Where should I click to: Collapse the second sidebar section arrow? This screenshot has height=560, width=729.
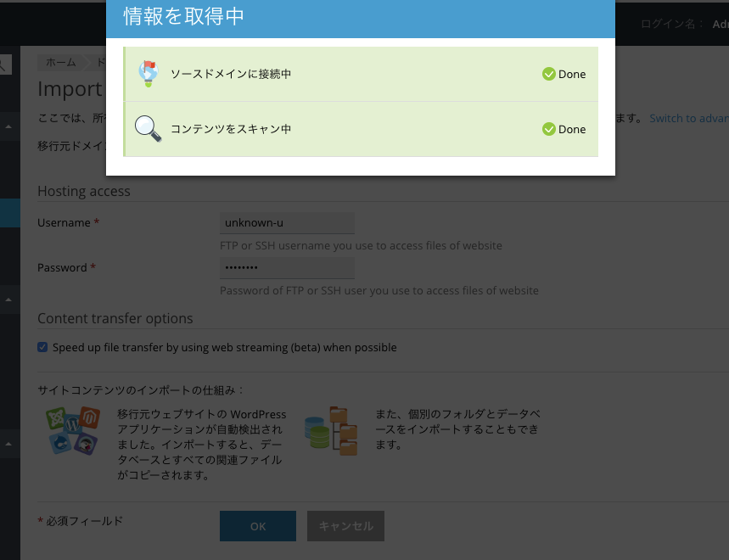tap(8, 300)
